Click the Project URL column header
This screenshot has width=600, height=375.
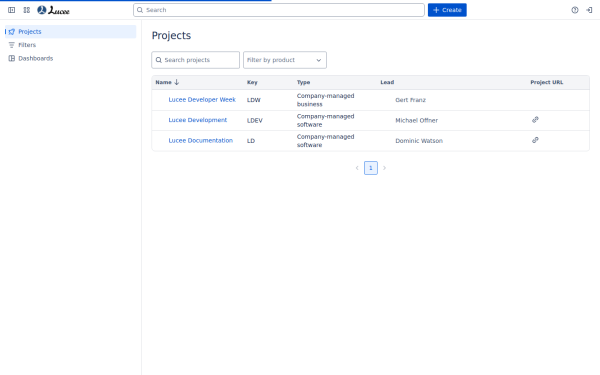[546, 82]
